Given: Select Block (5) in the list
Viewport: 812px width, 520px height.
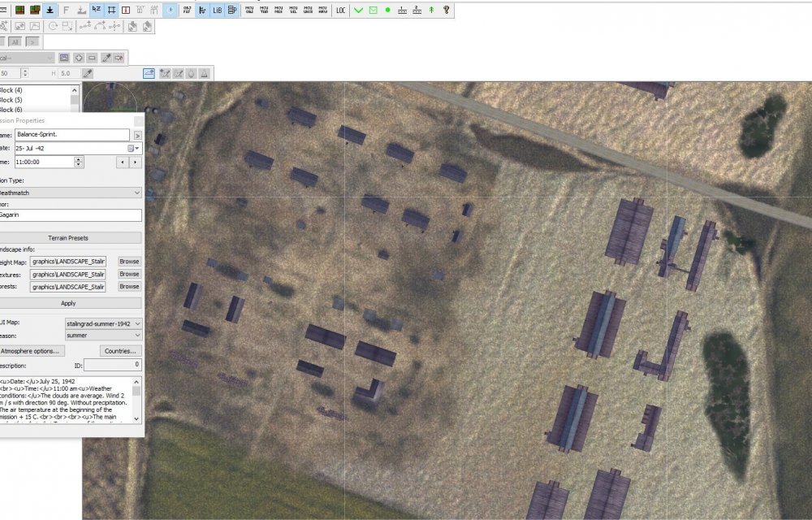Looking at the screenshot, I should 11,100.
